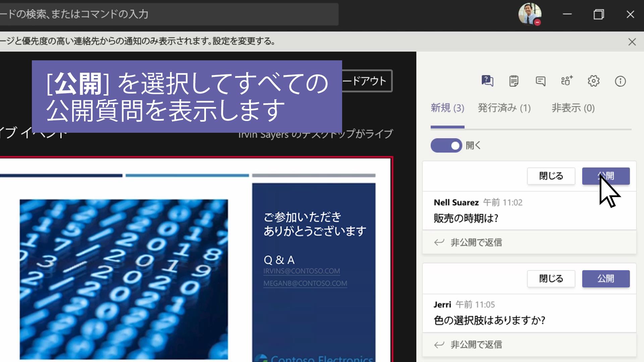Screen dimensions: 644x362
Task: Open the show participants icon
Action: 567,81
